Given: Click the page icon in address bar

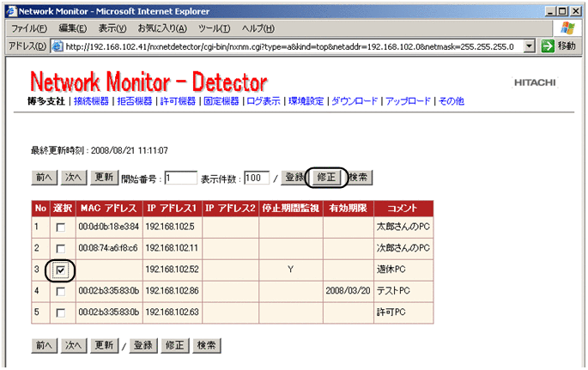Looking at the screenshot, I should pyautogui.click(x=57, y=46).
